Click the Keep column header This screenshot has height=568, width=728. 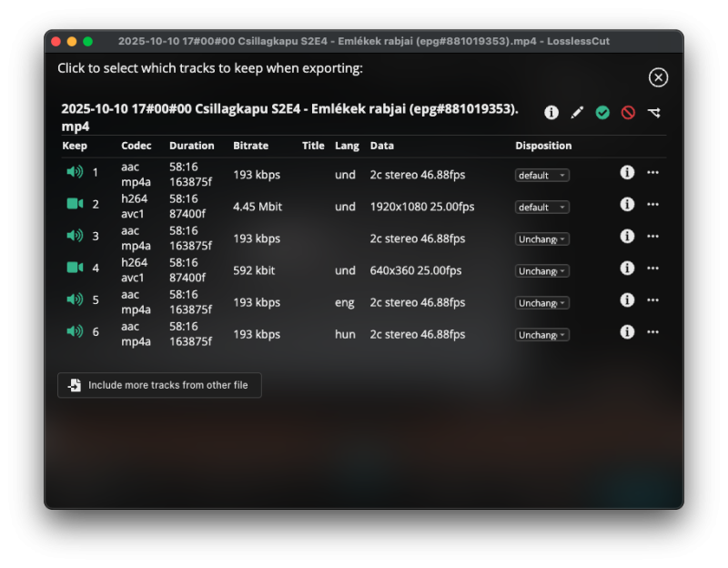75,146
